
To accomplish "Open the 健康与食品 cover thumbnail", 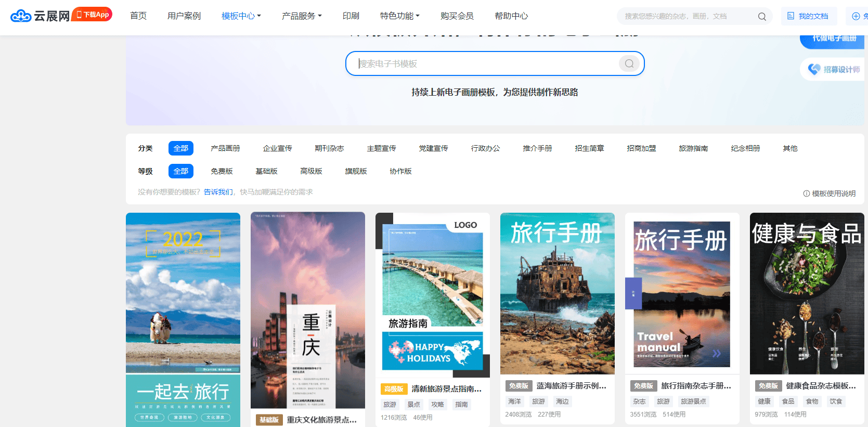I will [807, 293].
